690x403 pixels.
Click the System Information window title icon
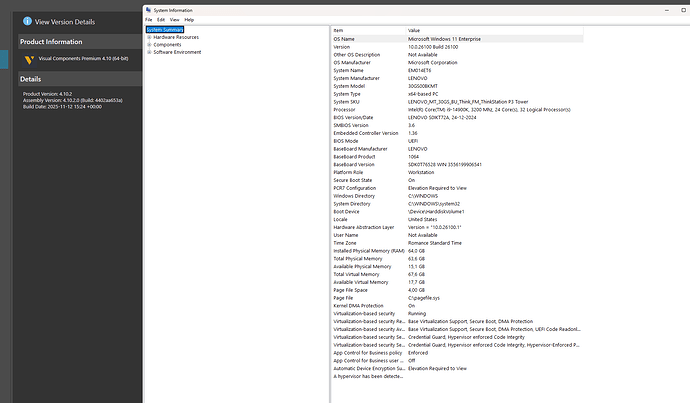(149, 8)
